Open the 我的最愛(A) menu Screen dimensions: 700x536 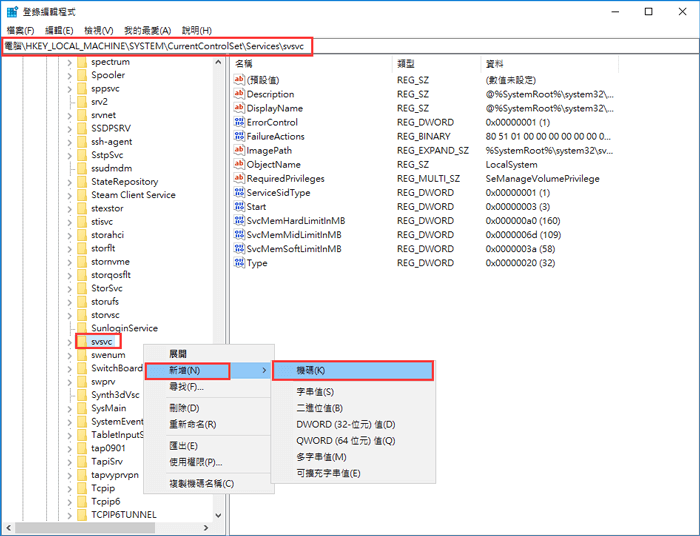[x=147, y=30]
